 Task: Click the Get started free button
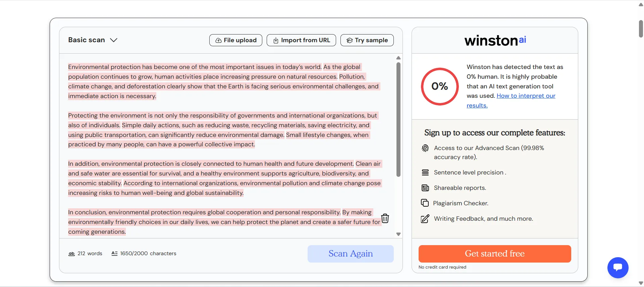point(494,254)
